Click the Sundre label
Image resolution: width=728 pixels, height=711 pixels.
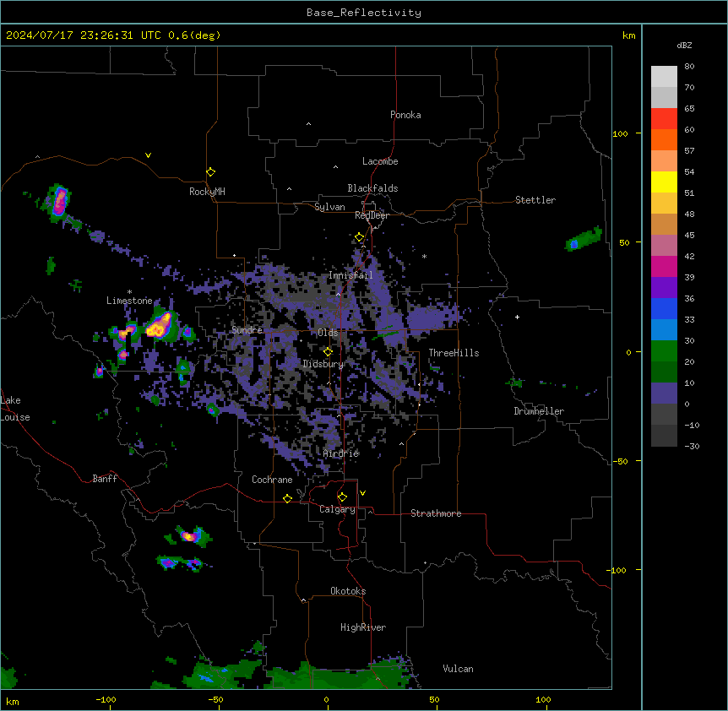pos(247,330)
